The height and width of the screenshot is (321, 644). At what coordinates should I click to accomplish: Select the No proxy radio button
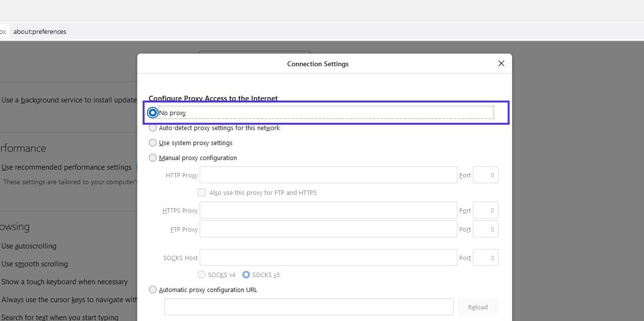[153, 113]
